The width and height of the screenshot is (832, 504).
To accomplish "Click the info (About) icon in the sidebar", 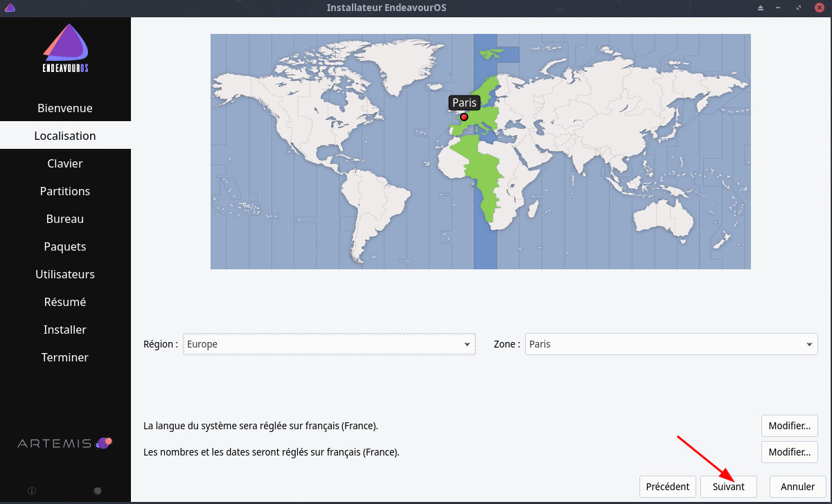I will (x=32, y=491).
